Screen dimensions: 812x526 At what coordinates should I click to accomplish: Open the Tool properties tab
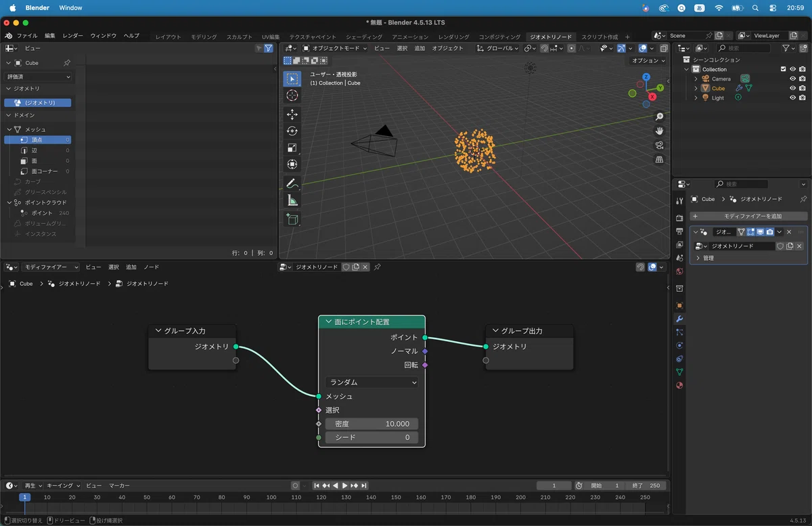tap(679, 201)
